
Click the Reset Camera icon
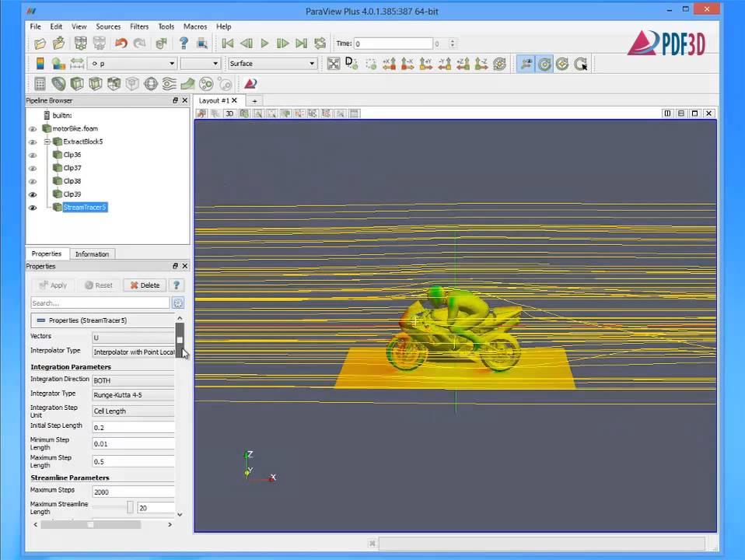point(334,64)
